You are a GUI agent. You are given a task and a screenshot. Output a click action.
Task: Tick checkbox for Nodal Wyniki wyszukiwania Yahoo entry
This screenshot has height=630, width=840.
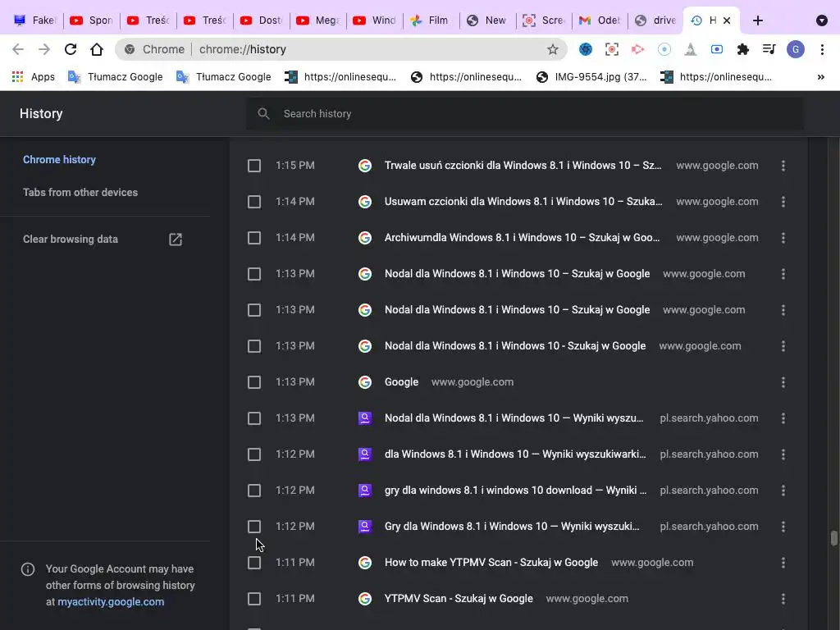[254, 418]
